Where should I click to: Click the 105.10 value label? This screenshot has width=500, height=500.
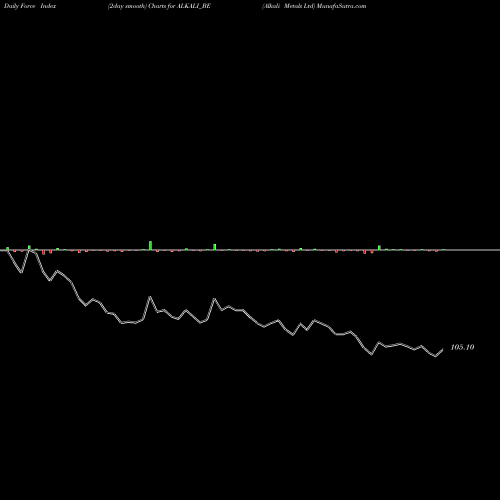point(462,347)
